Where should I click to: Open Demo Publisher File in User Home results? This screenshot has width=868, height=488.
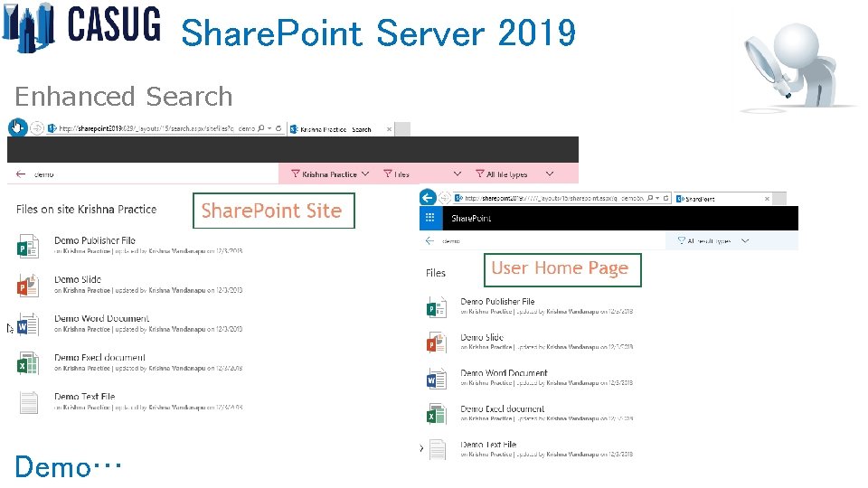click(x=497, y=302)
